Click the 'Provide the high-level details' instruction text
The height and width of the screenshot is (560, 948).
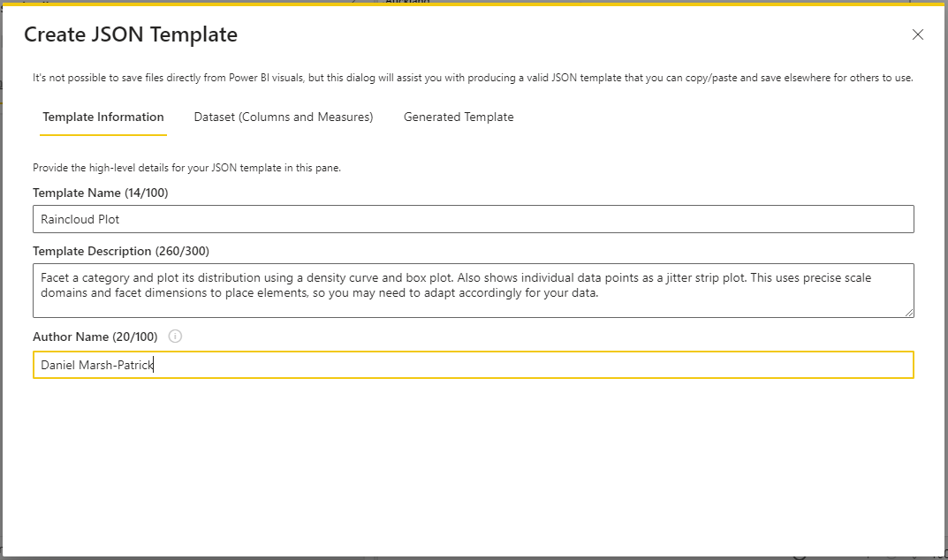(x=186, y=168)
